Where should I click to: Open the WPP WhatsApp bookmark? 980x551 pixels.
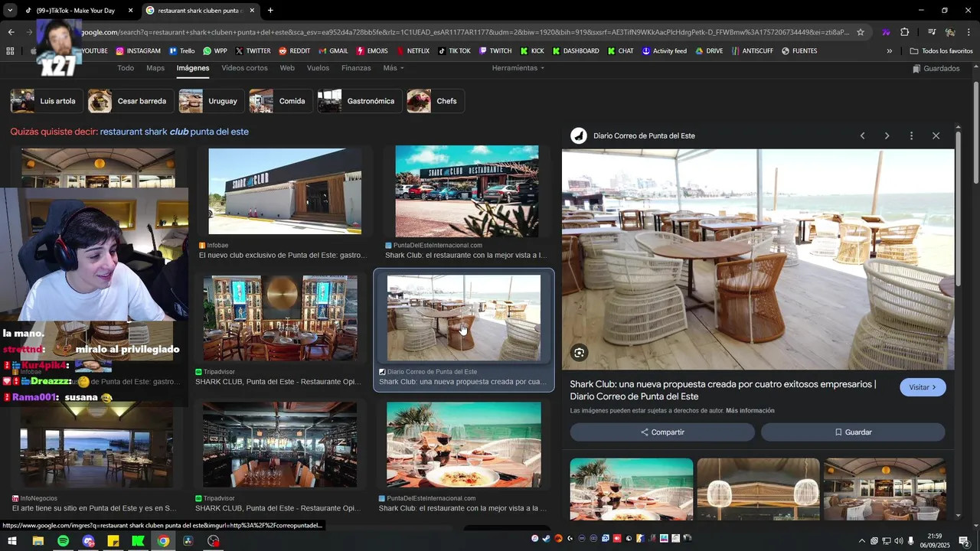[x=215, y=51]
